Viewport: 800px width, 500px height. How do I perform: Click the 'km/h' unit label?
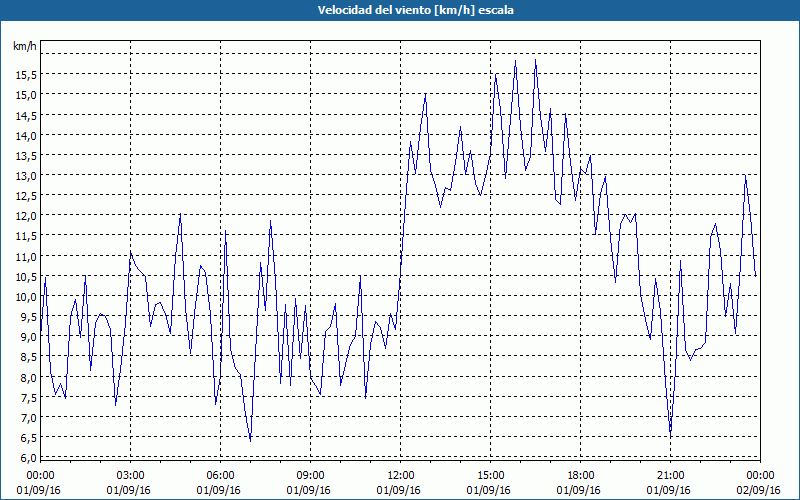point(25,46)
